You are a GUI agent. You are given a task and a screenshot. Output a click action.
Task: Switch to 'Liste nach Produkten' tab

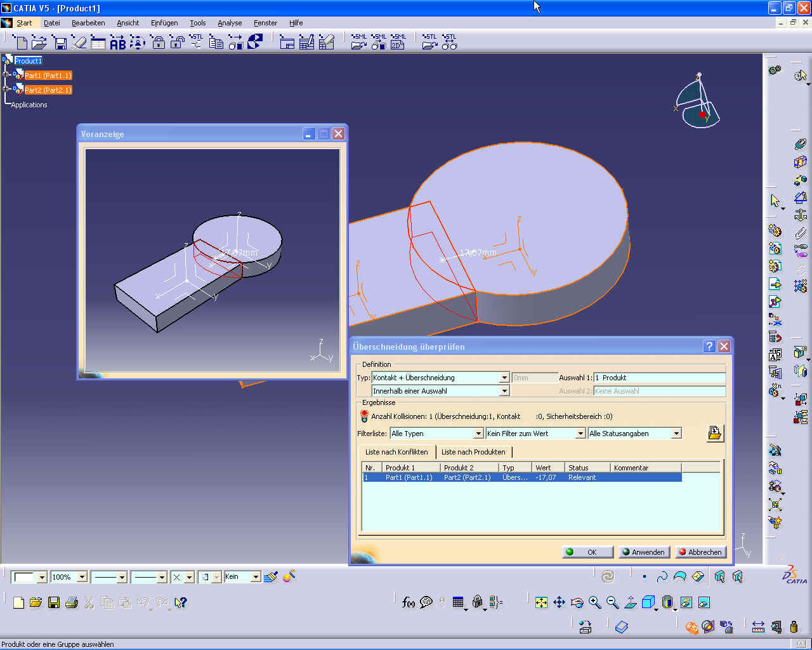point(473,452)
